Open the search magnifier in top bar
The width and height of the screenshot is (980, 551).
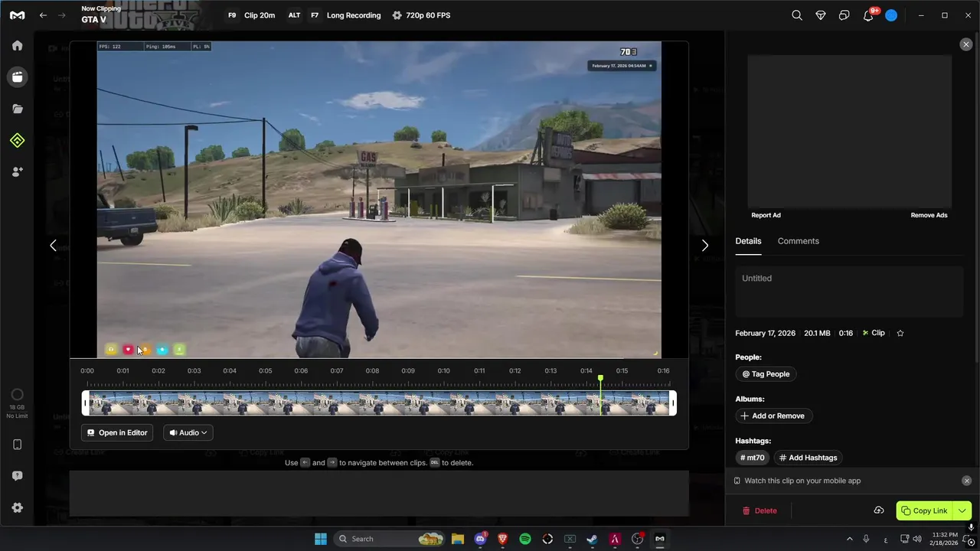tap(797, 15)
